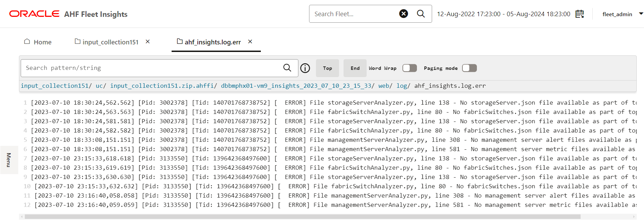Screen dimensions: 644x222
Task: Jump to End of the log
Action: tap(355, 68)
